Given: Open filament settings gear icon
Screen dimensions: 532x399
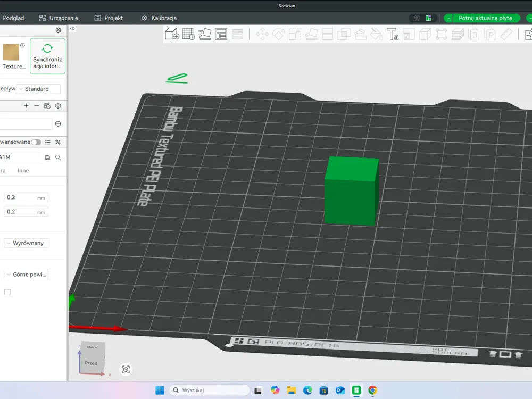Looking at the screenshot, I should tap(58, 106).
